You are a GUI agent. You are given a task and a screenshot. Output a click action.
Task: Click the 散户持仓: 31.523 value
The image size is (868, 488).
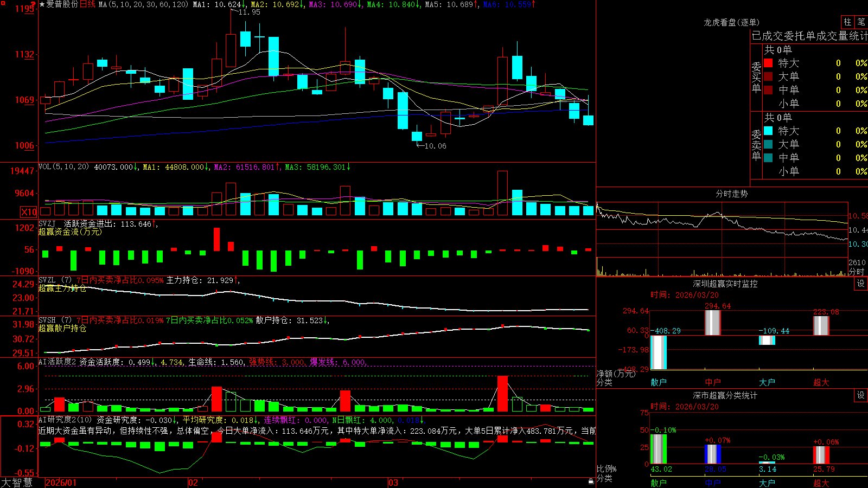click(x=292, y=320)
